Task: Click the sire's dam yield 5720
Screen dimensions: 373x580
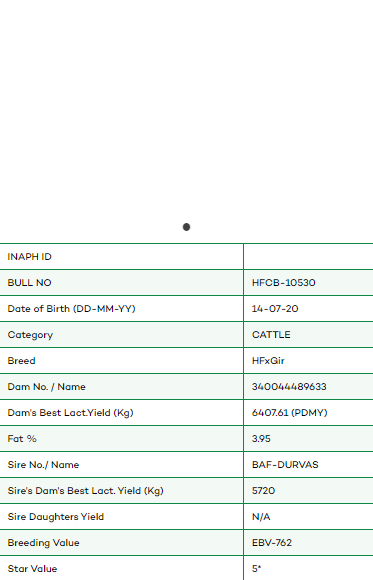Action: click(263, 491)
